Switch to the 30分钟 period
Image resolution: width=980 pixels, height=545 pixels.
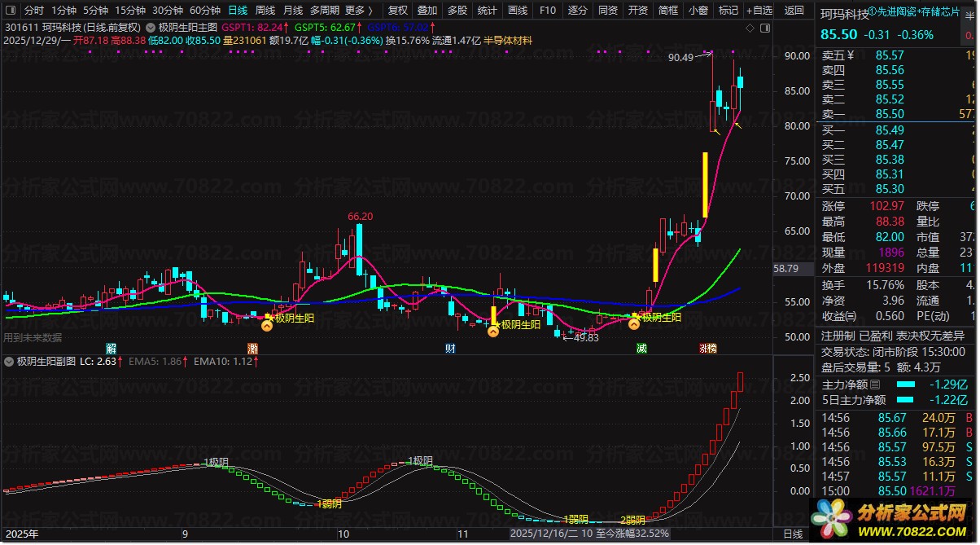click(168, 11)
